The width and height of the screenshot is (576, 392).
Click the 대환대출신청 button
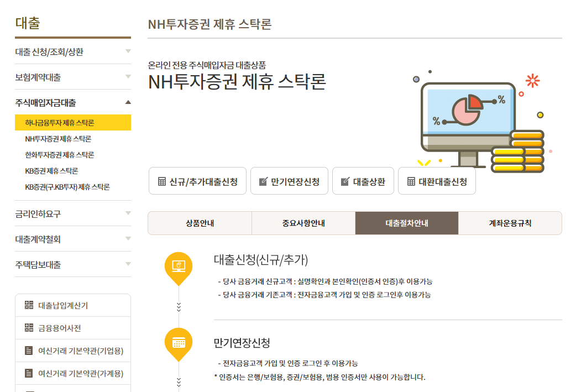pyautogui.click(x=437, y=181)
